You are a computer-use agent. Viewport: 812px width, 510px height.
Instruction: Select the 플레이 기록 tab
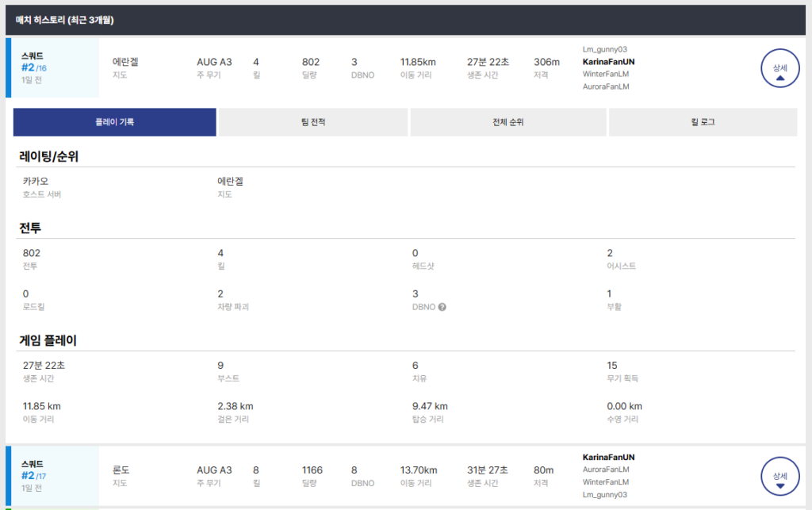pyautogui.click(x=115, y=122)
